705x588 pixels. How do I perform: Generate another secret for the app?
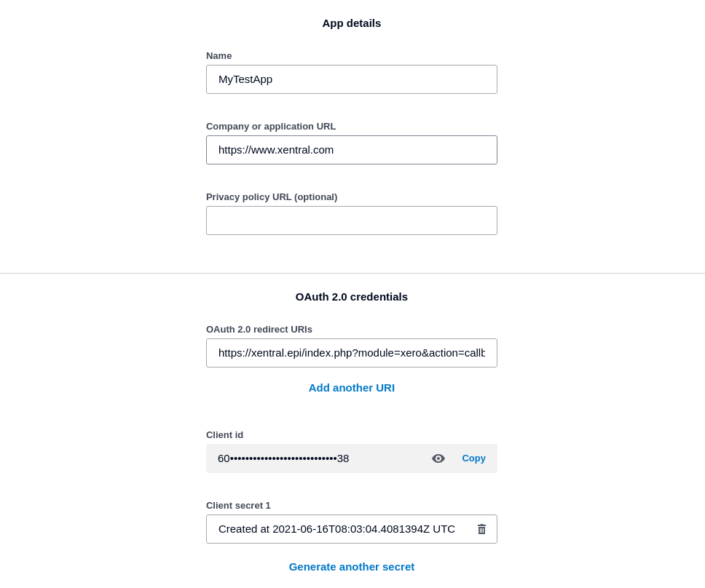[352, 567]
